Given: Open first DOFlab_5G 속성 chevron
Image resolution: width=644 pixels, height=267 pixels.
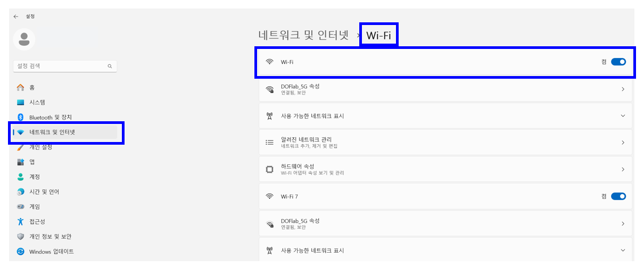Looking at the screenshot, I should coord(623,89).
